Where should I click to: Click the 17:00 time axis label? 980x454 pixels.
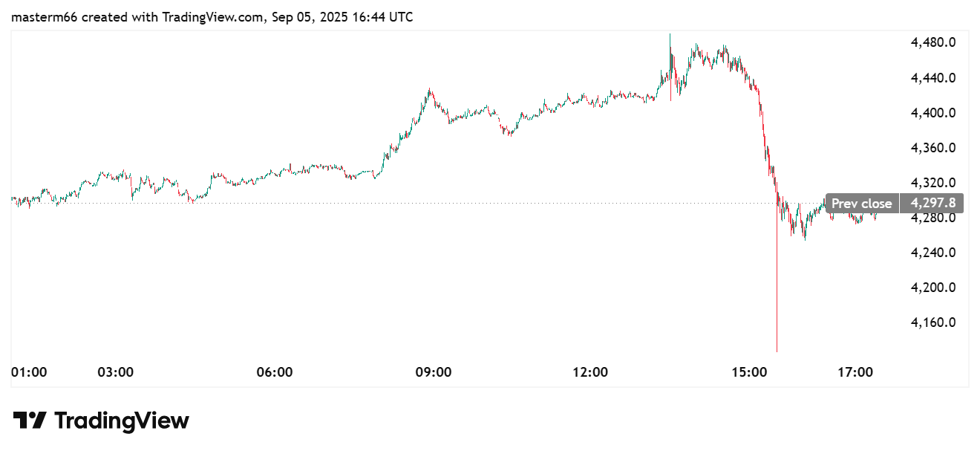(855, 372)
